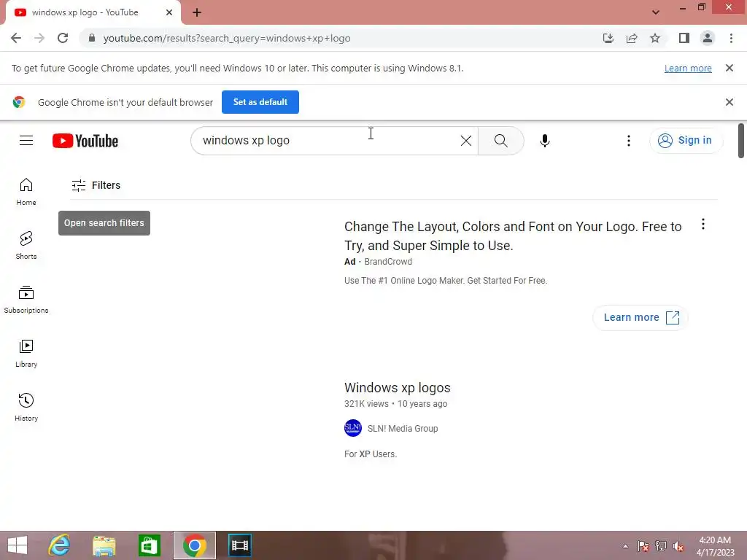747x560 pixels.
Task: Dismiss default browser info bar
Action: 729,102
